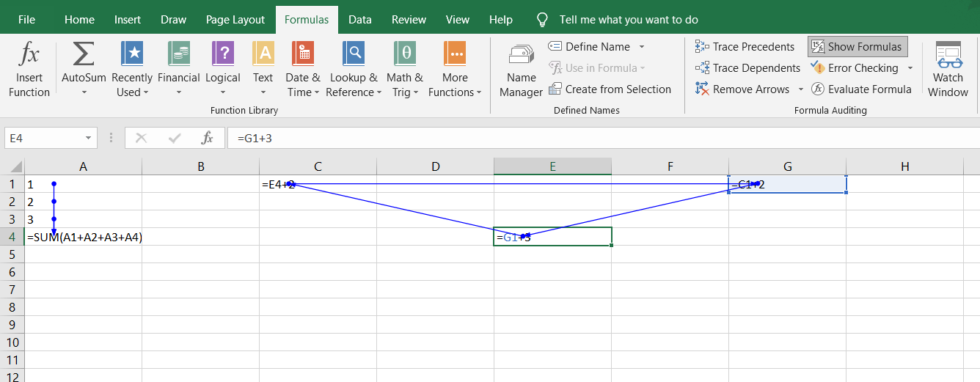Click the fx button beside formula bar
Viewport: 980px width, 382px height.
pos(208,138)
